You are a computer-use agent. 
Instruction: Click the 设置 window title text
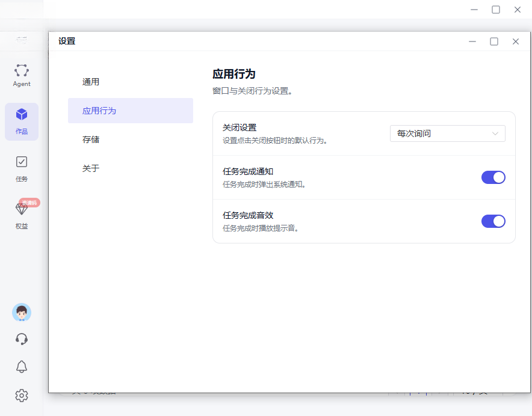[66, 41]
